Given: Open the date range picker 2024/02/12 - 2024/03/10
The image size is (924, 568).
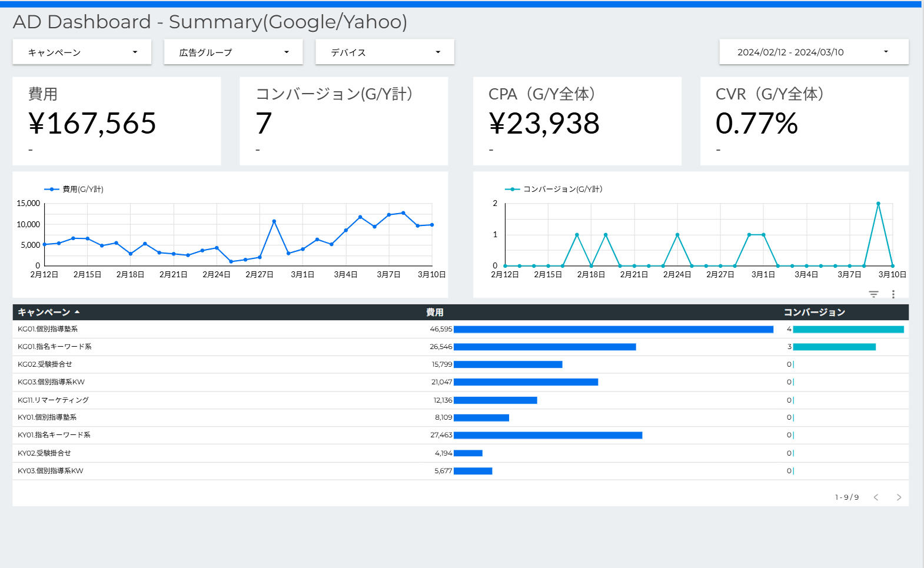Looking at the screenshot, I should (813, 52).
